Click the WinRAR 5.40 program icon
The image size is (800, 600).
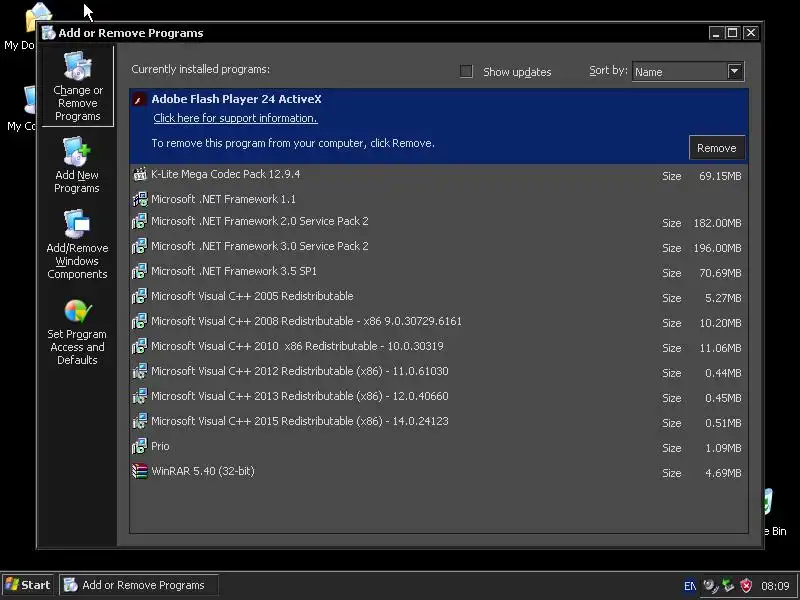tap(140, 471)
